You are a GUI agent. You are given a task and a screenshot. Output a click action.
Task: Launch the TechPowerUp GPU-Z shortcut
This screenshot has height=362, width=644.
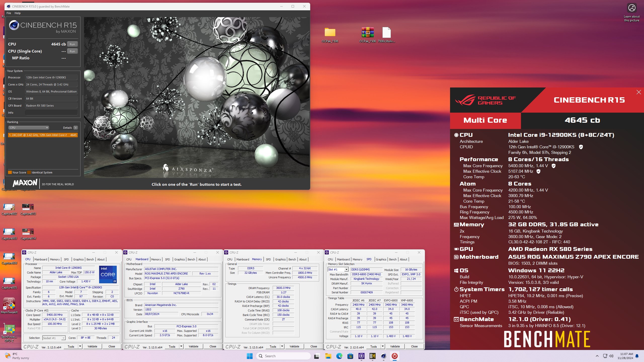(x=9, y=333)
